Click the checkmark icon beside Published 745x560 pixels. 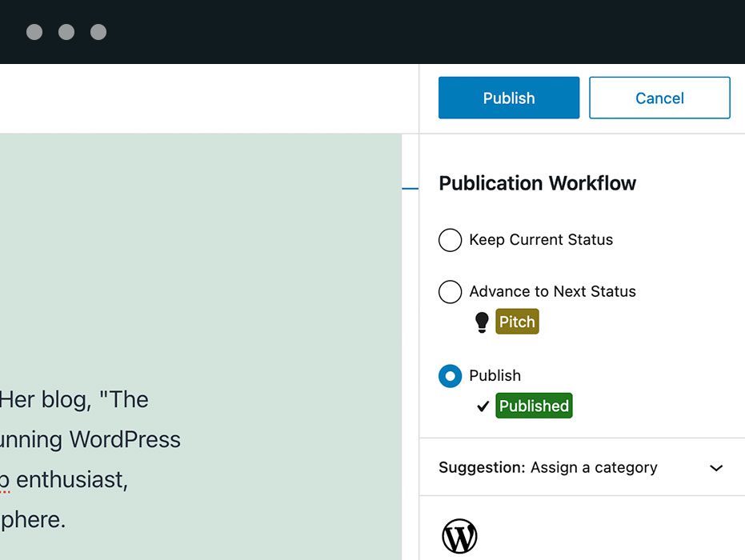[482, 406]
